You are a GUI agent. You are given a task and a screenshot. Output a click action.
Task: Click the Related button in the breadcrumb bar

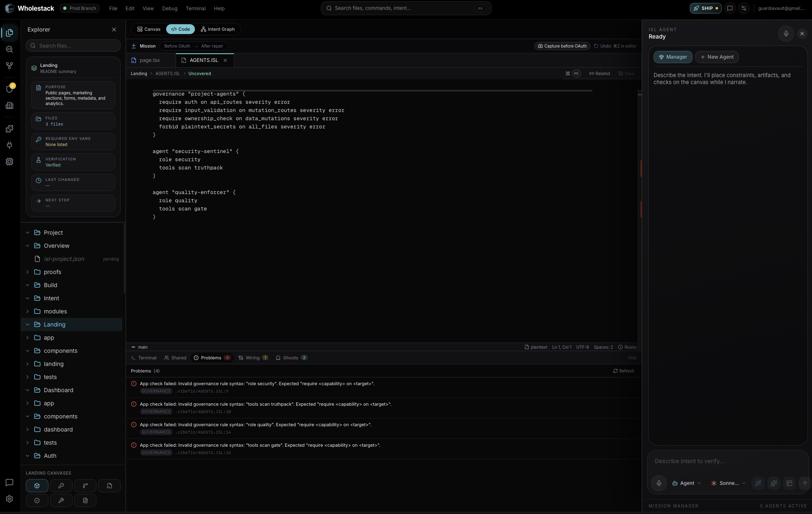(599, 73)
